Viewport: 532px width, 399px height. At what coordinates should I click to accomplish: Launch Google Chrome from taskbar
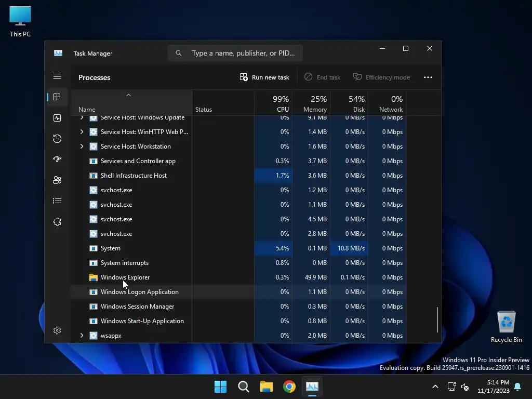pyautogui.click(x=289, y=387)
